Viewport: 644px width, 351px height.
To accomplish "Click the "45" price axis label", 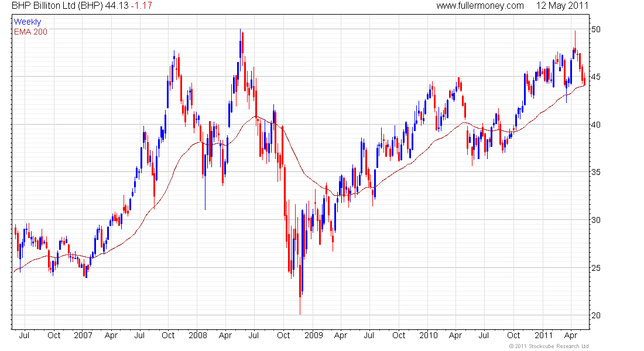I will click(x=595, y=77).
